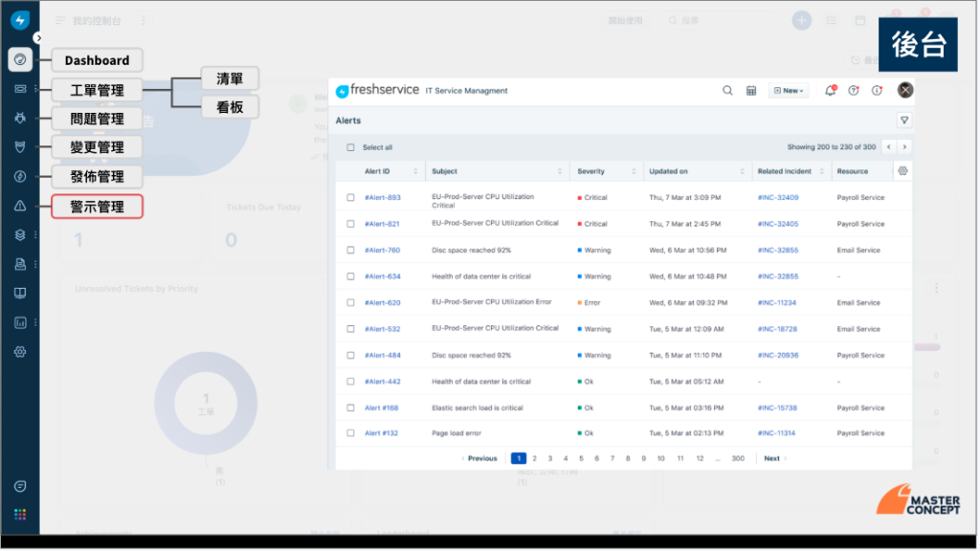980x551 pixels.
Task: Select the 清單 sub-item
Action: tap(230, 79)
